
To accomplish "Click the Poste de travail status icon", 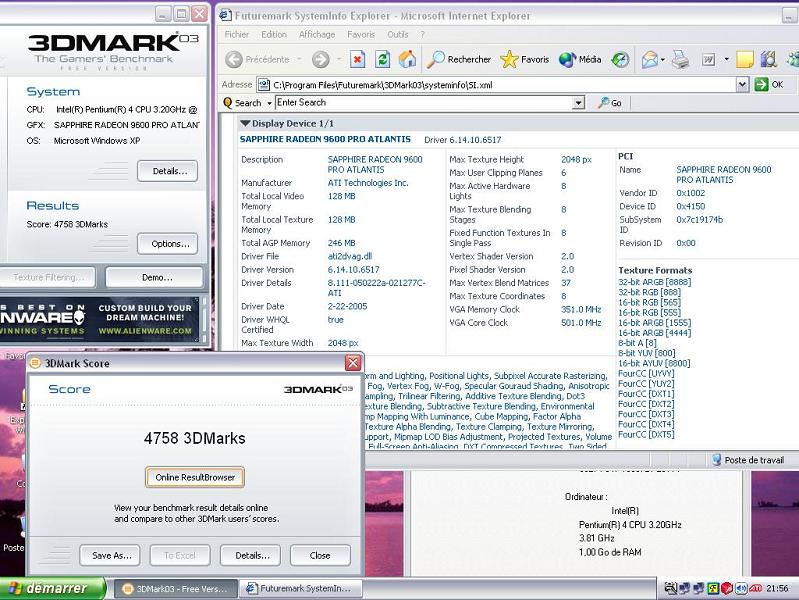I will click(716, 460).
